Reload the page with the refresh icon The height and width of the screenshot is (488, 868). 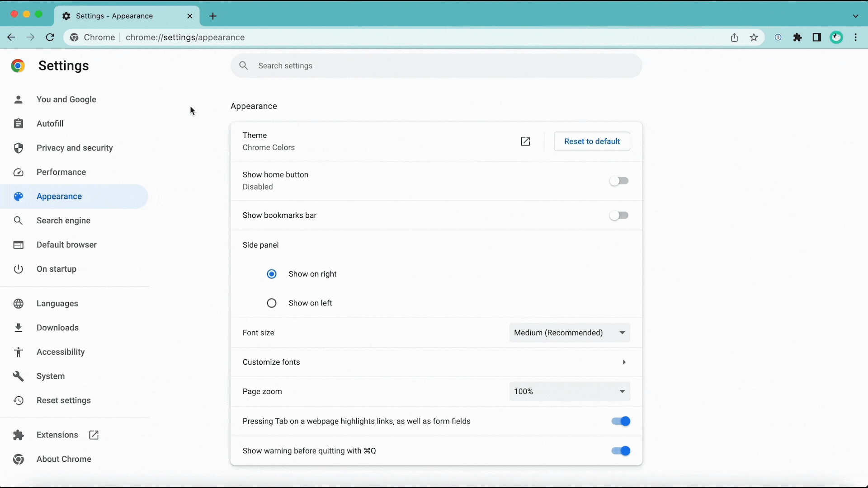click(x=50, y=38)
